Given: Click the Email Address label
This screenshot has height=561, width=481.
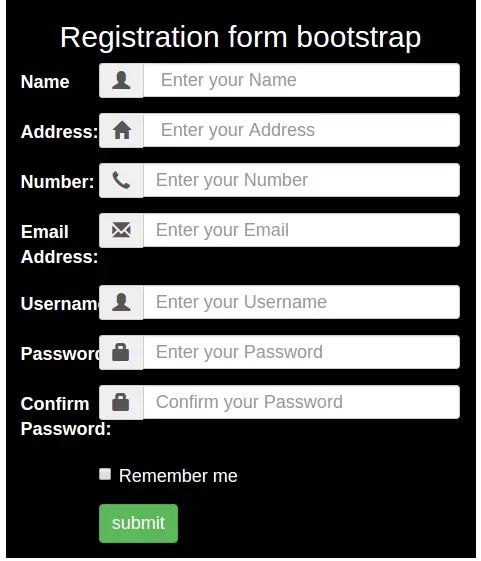Looking at the screenshot, I should tap(59, 244).
